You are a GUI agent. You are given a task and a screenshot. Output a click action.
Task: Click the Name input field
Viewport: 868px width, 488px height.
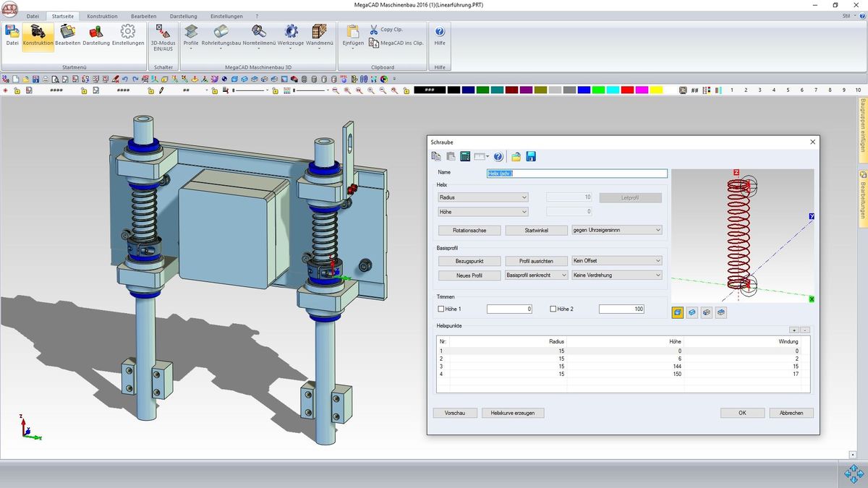[576, 174]
